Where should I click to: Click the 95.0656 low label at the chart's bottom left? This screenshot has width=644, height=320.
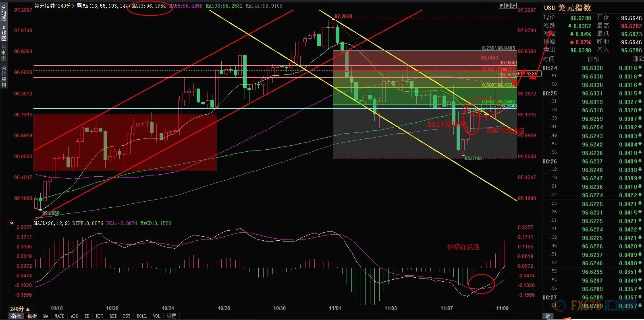(51, 213)
